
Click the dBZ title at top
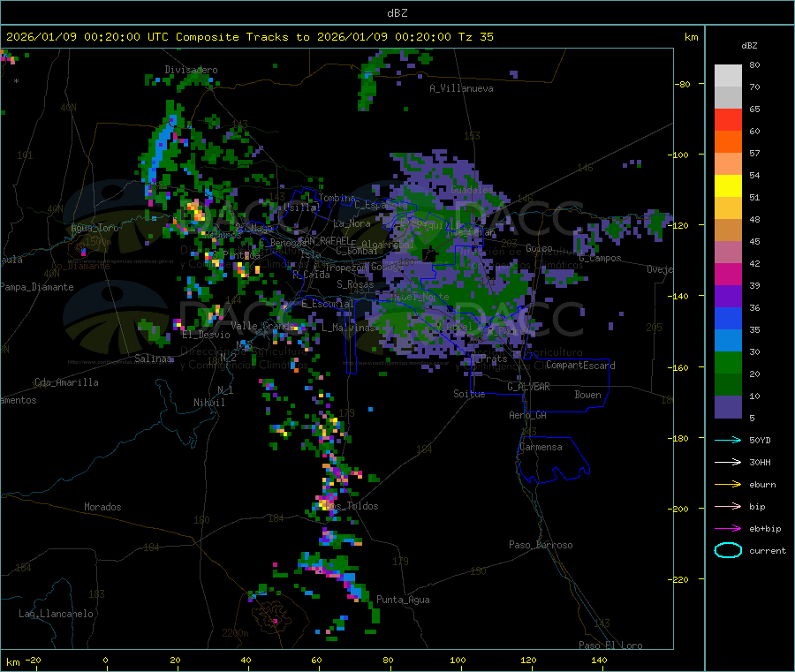pyautogui.click(x=397, y=13)
